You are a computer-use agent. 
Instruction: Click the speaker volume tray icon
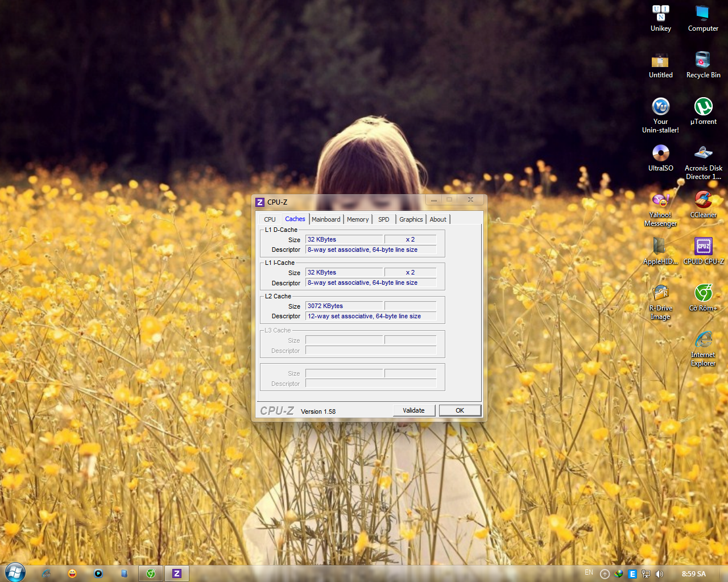(x=659, y=574)
